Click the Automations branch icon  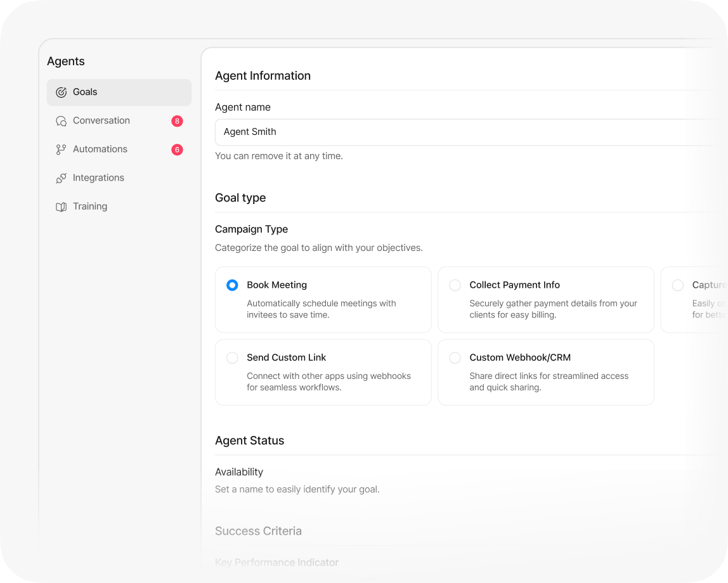[62, 150]
